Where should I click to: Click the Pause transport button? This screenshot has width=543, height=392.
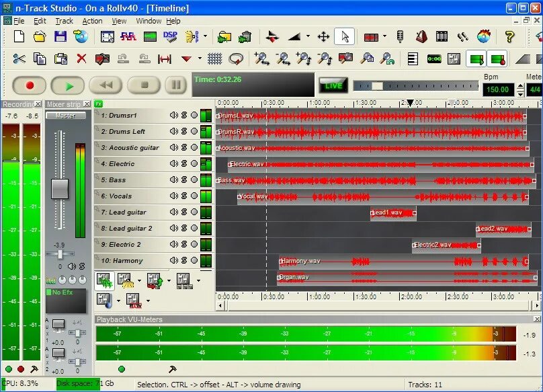176,85
